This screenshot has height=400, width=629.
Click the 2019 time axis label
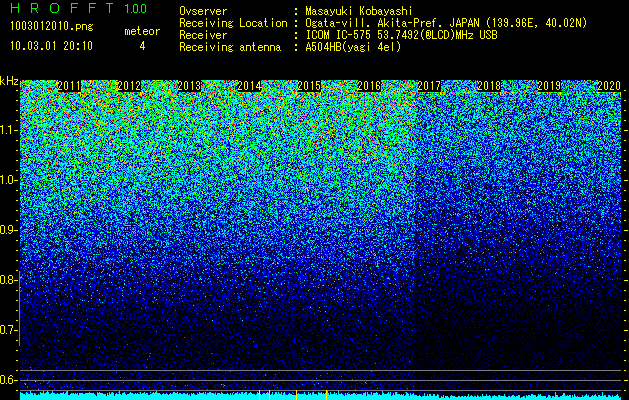point(549,86)
